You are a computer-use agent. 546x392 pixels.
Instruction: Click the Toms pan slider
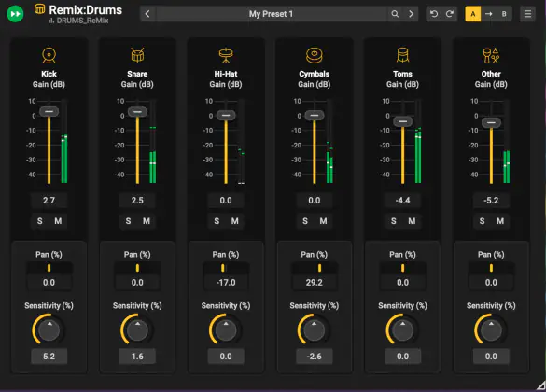403,268
